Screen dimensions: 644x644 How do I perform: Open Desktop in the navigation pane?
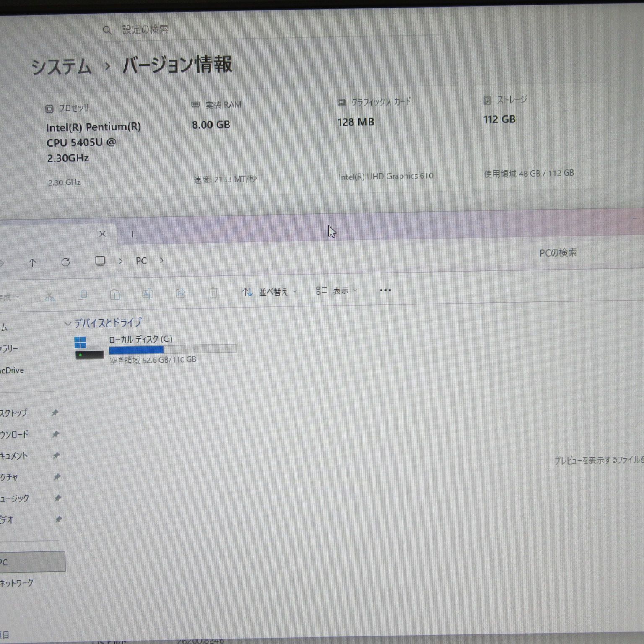point(13,413)
